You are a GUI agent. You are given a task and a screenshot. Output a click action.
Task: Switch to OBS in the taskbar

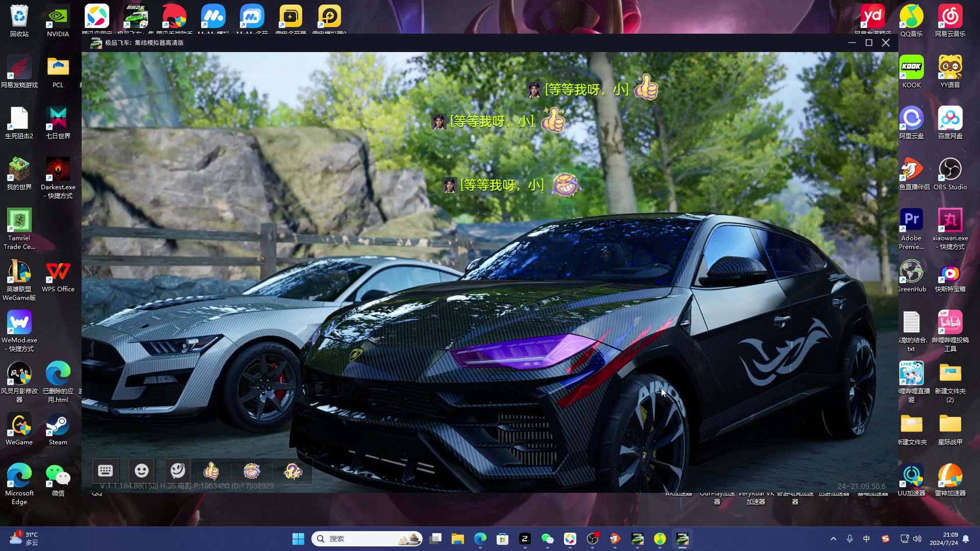[593, 539]
